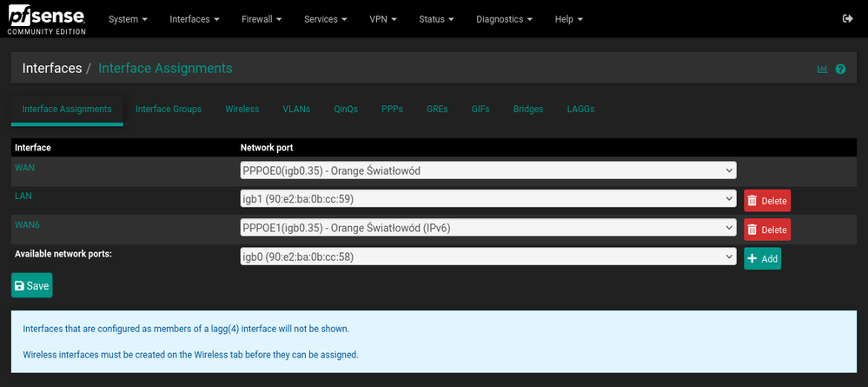Expand WAN6 network port dropdown
This screenshot has height=387, width=868.
point(488,228)
